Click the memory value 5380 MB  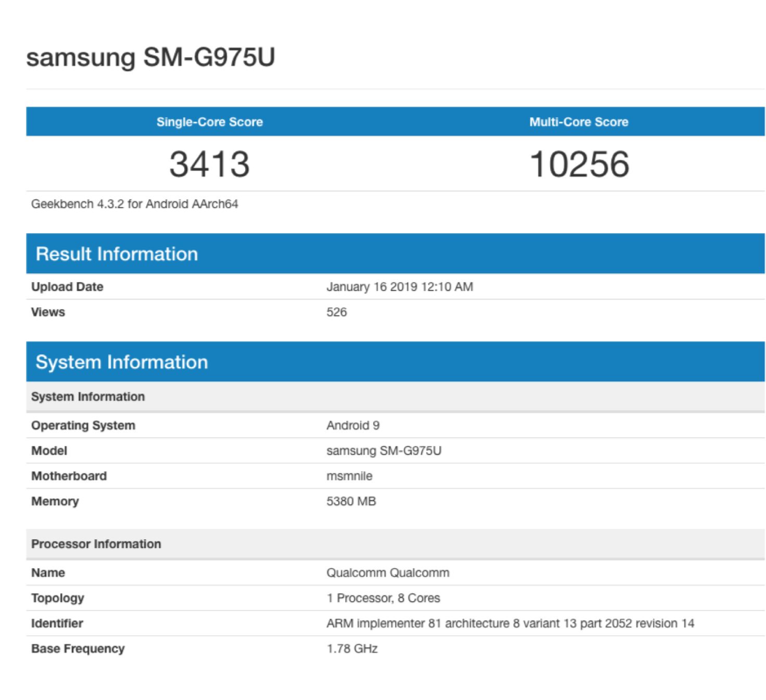pos(351,501)
